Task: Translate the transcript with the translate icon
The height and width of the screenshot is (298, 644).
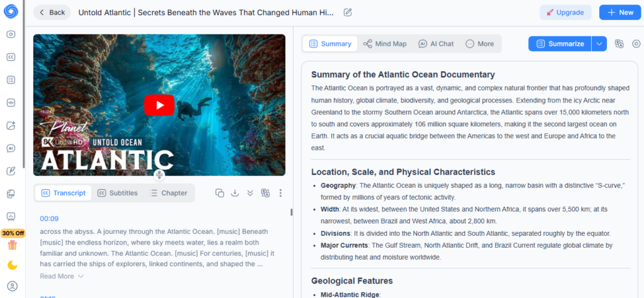Action: pos(265,193)
